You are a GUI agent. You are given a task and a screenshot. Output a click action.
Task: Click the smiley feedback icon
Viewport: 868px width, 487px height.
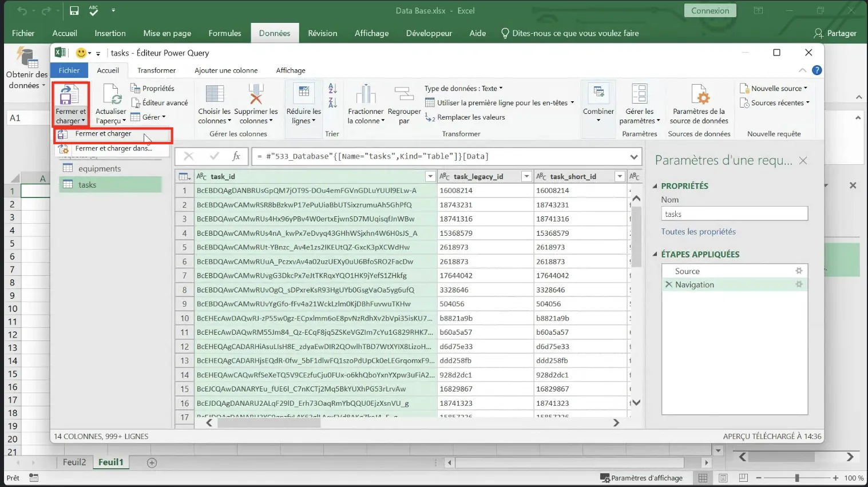click(81, 53)
